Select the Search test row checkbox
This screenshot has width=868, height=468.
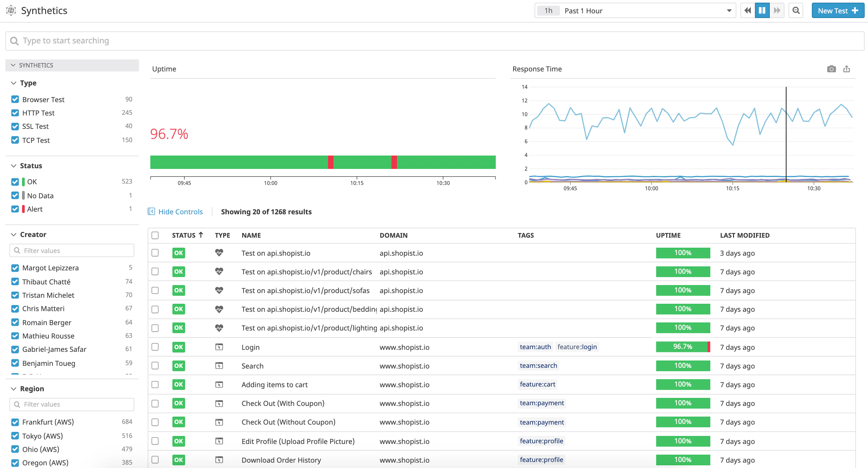(x=155, y=366)
